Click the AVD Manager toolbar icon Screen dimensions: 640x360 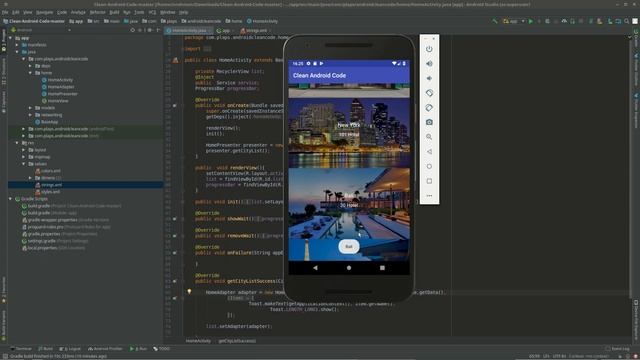coord(610,21)
